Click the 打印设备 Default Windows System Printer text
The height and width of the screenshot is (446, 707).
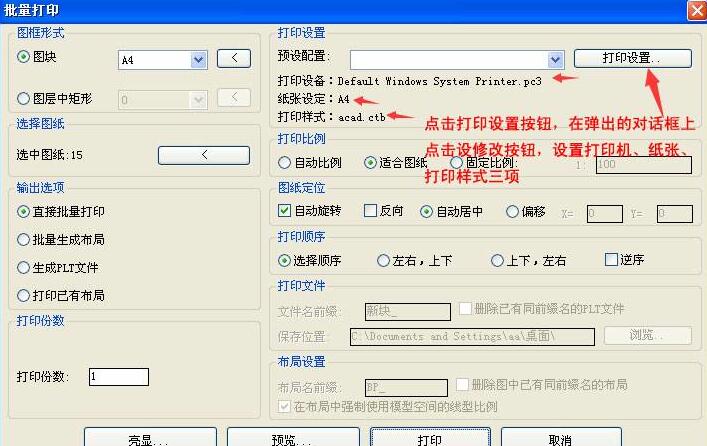coord(409,81)
